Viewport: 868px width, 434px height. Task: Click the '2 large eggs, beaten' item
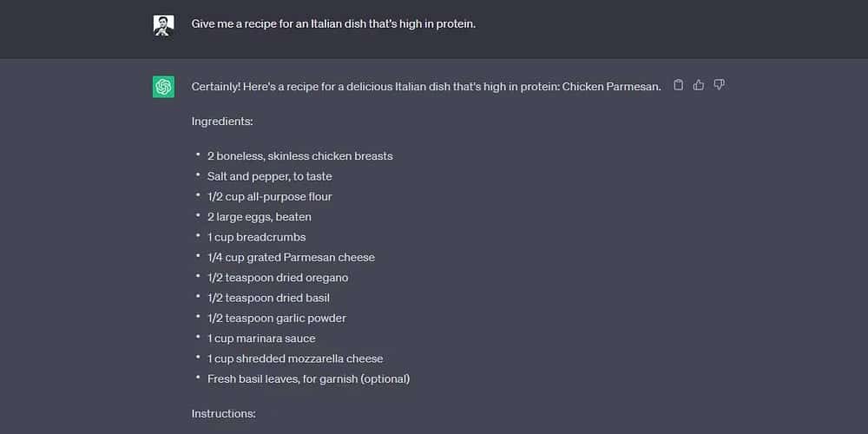pos(259,217)
